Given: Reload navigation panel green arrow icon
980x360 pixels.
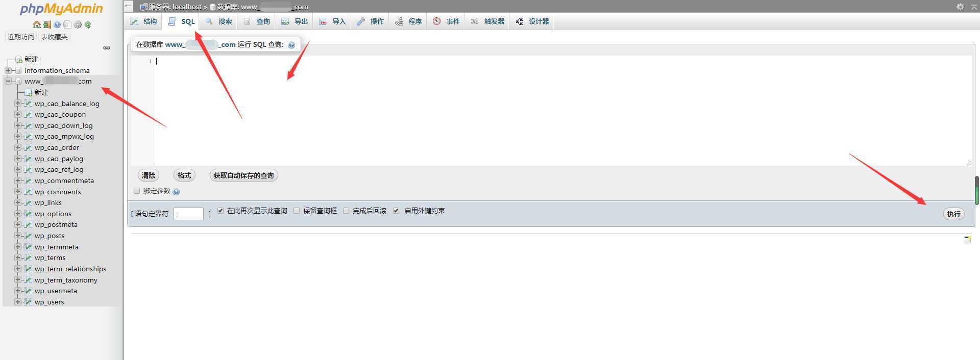Looking at the screenshot, I should click(x=88, y=24).
